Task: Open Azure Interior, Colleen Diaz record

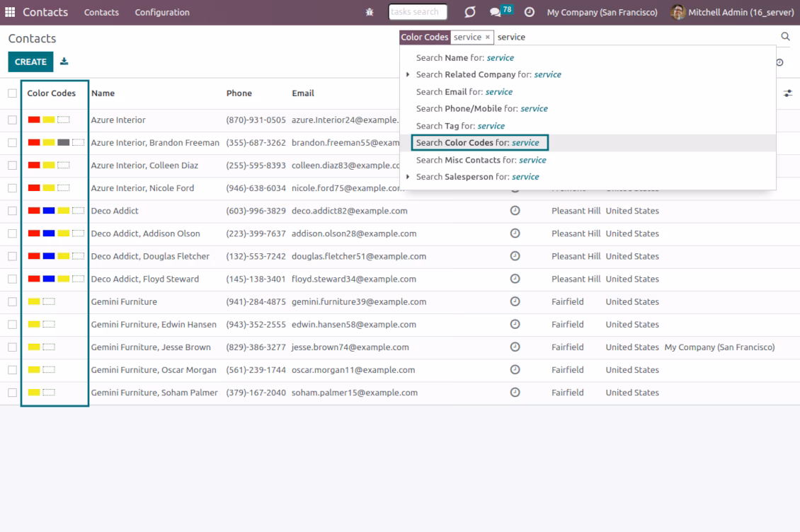Action: [144, 166]
